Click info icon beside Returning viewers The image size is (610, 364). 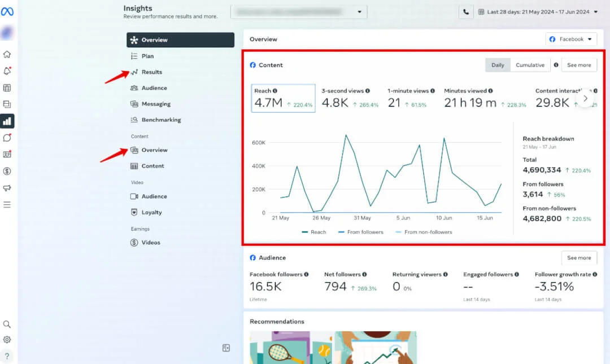pos(446,274)
